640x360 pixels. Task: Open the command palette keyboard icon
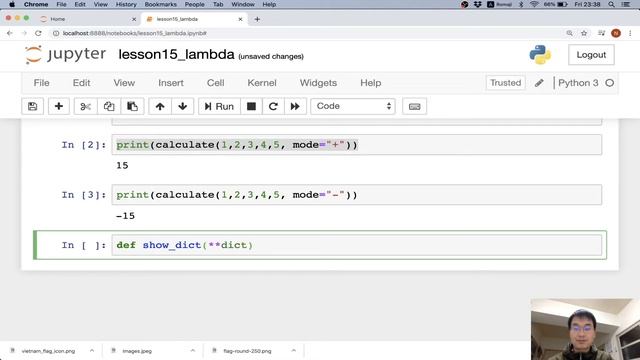coord(414,107)
